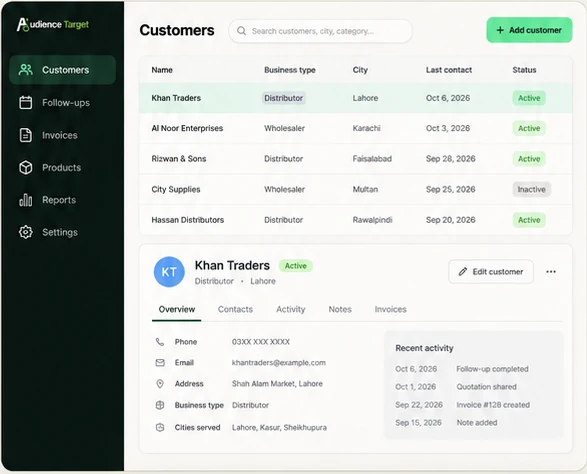Click the Invoices document icon in sidebar

[25, 135]
